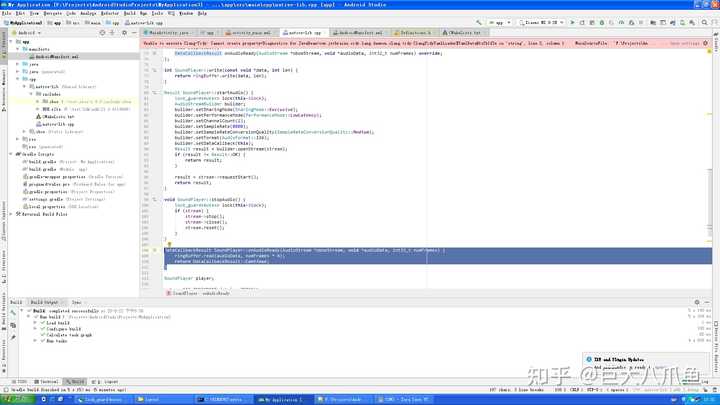Open the Refactor menu
Image resolution: width=720 pixels, height=405 pixels.
pos(109,14)
